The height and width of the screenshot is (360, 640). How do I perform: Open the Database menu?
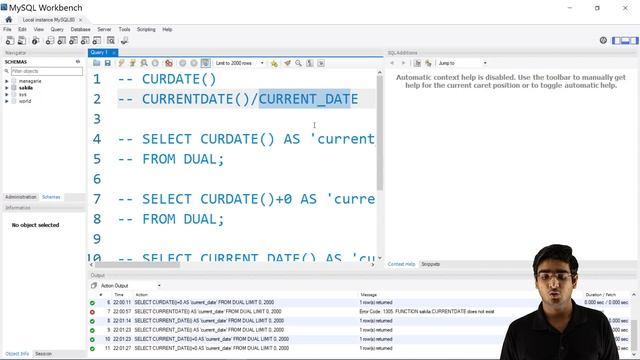click(80, 29)
